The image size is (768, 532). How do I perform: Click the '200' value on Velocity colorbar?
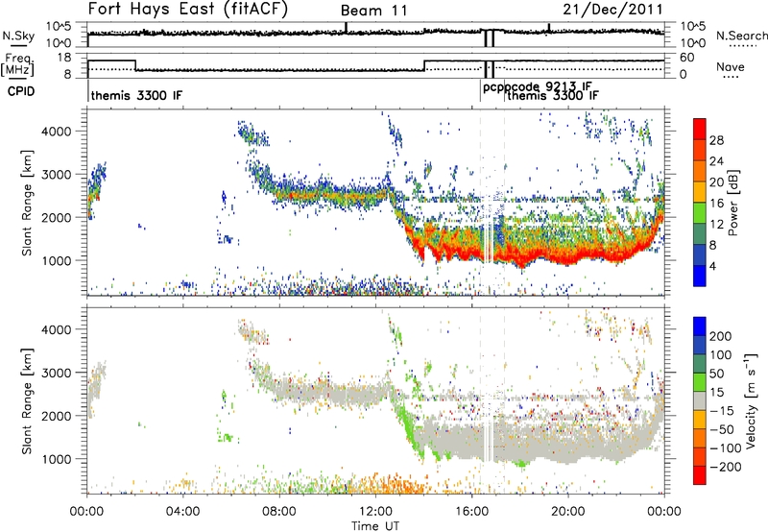721,336
